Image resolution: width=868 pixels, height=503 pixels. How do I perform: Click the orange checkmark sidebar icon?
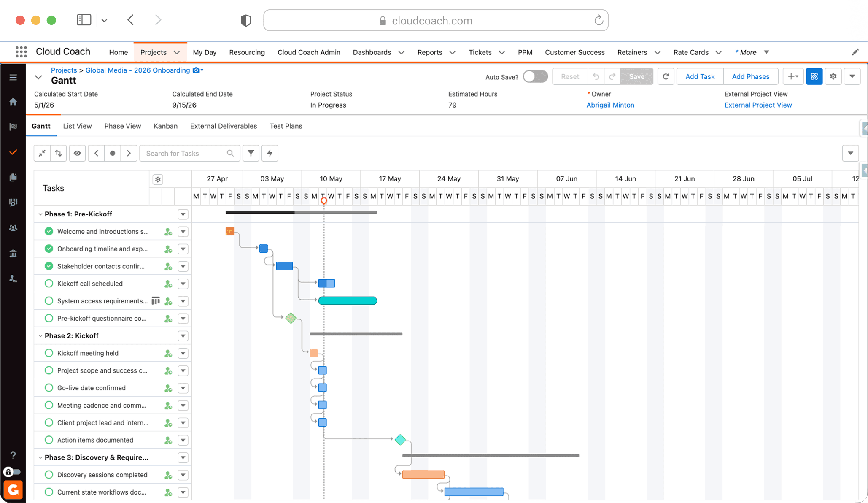13,152
